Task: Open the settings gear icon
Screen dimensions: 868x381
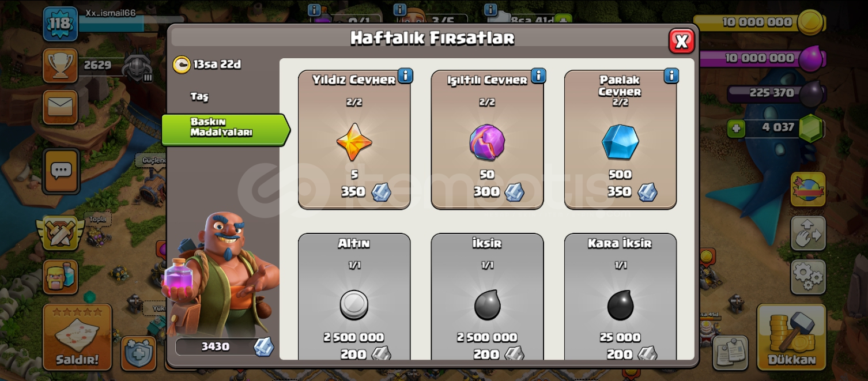Action: pyautogui.click(x=808, y=277)
